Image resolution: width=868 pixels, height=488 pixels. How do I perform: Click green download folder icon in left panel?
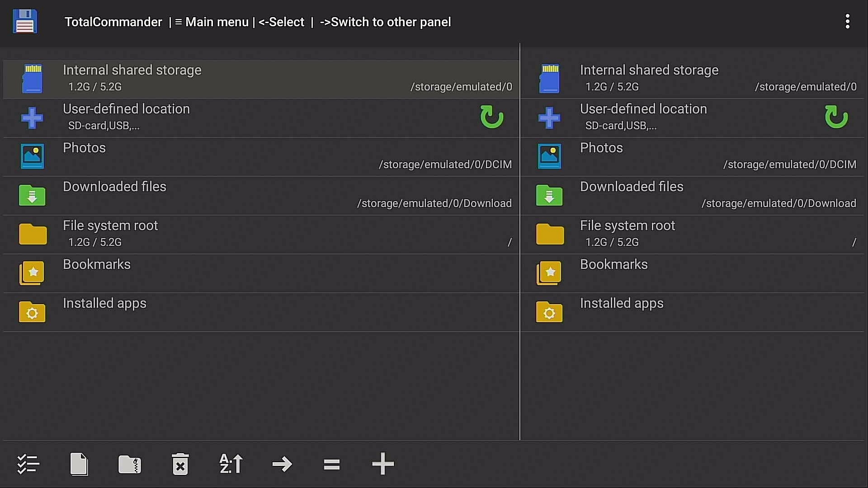[x=32, y=195]
